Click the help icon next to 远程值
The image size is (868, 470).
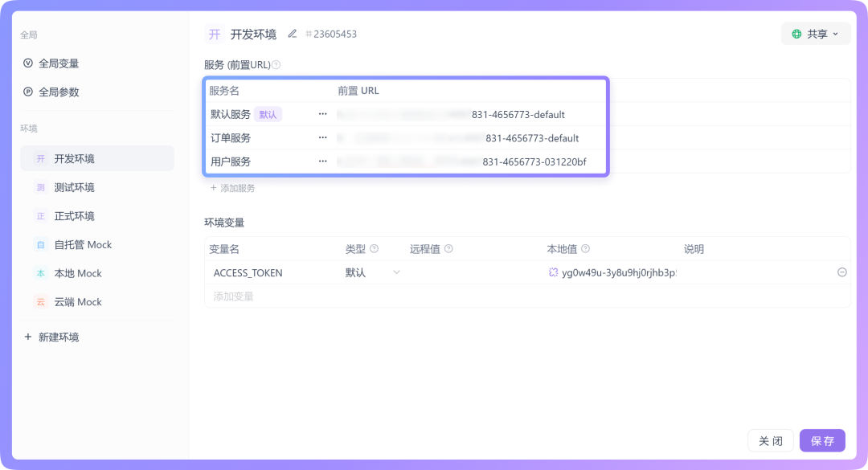(x=448, y=248)
